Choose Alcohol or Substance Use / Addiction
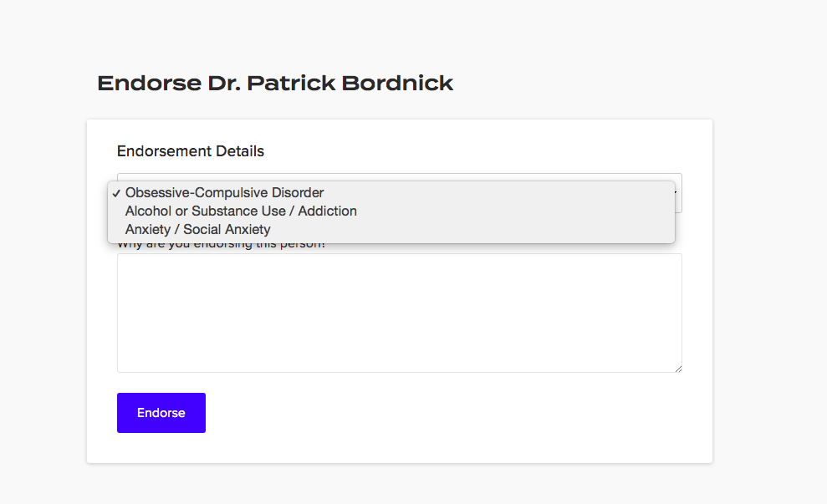The height and width of the screenshot is (504, 827). (391, 211)
